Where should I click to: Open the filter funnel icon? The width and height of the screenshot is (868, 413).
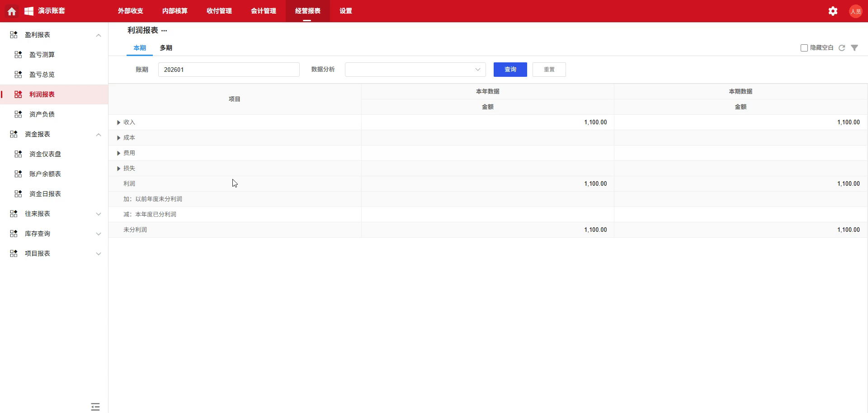854,48
